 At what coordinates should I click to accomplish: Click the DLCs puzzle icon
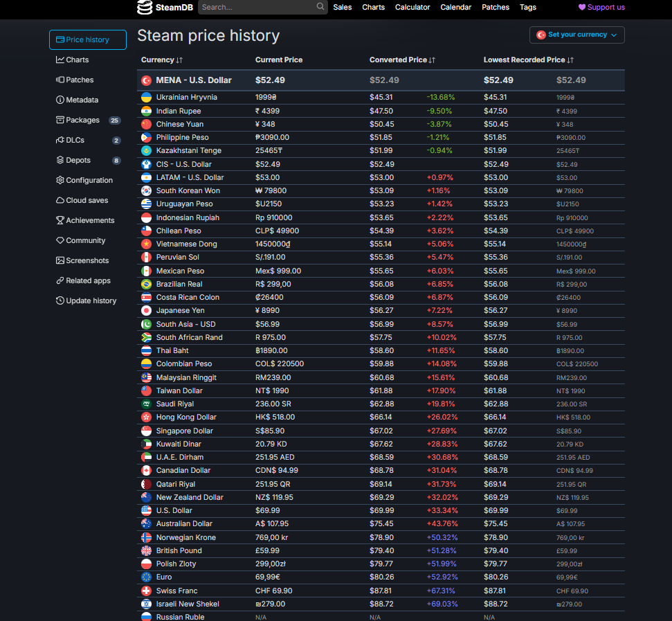point(60,140)
